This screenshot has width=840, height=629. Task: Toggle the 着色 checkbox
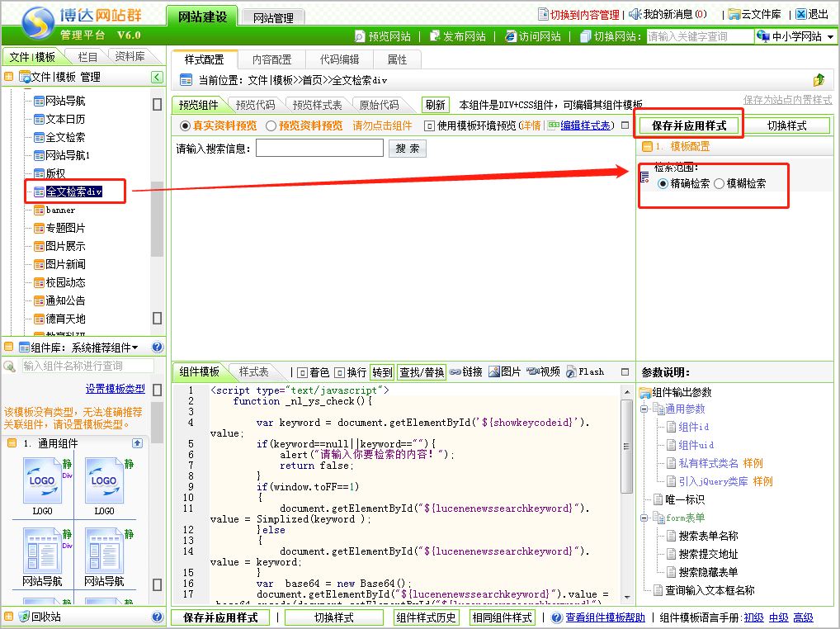click(301, 372)
